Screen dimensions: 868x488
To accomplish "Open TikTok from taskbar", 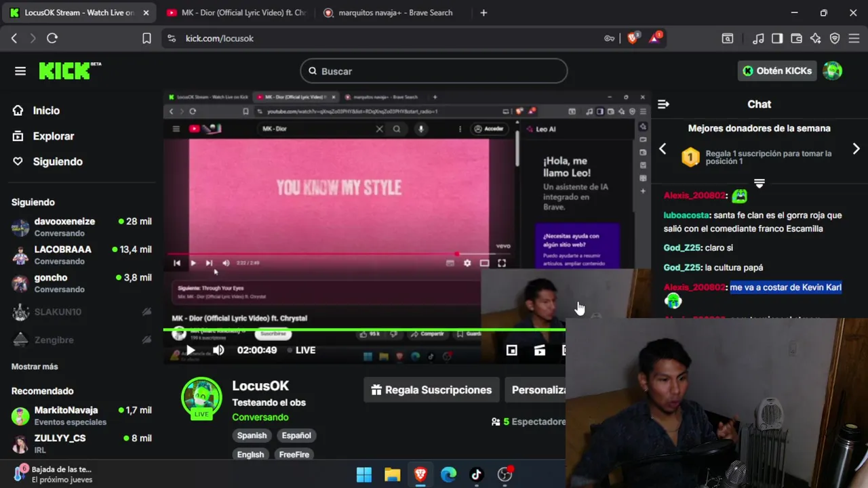I will pos(476,474).
